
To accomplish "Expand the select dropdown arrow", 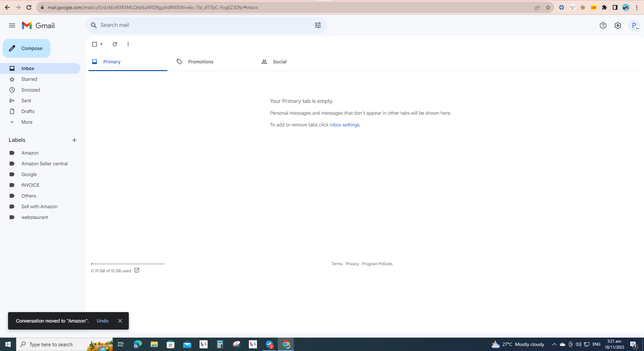I will pyautogui.click(x=101, y=44).
